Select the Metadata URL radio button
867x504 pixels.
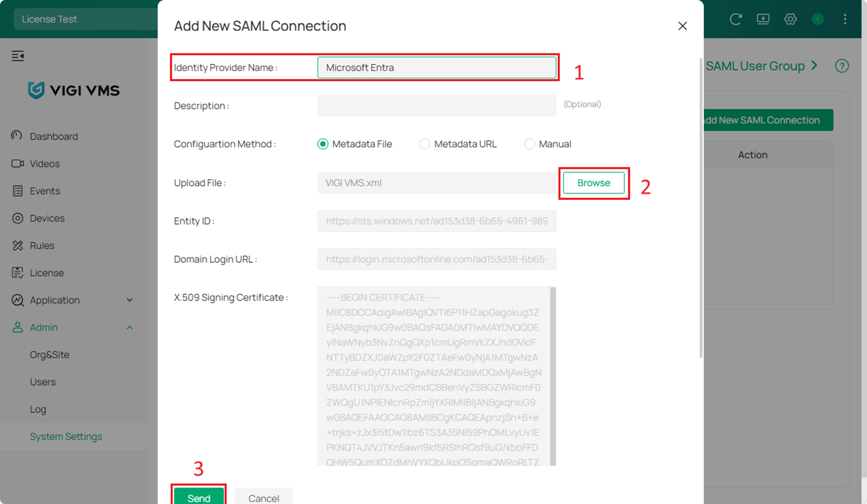point(424,144)
